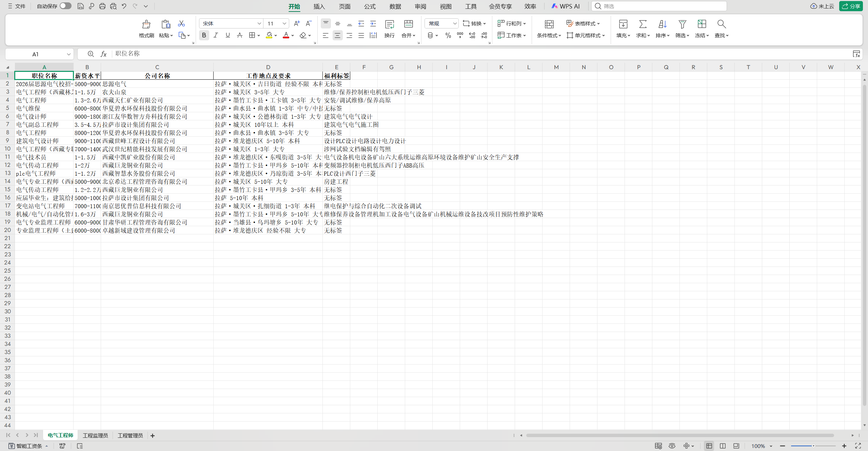Click the Save icon in quick access bar
This screenshot has width=868, height=451.
pyautogui.click(x=80, y=6)
